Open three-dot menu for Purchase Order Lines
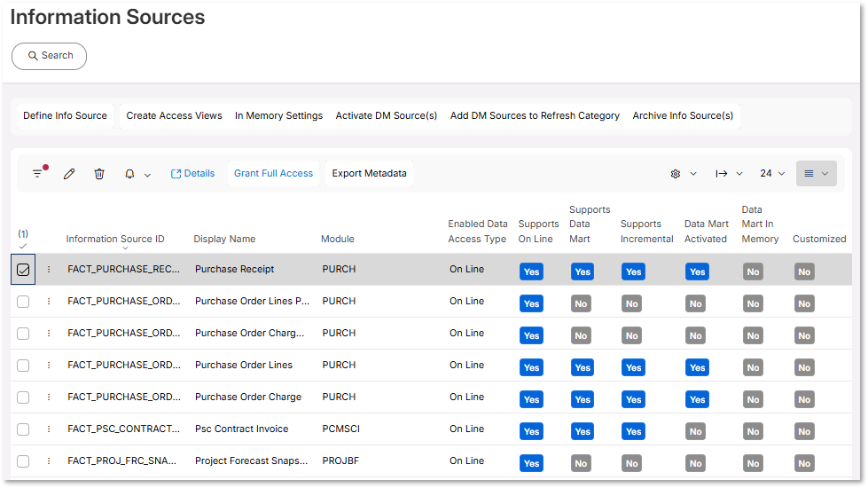This screenshot has width=868, height=488. pyautogui.click(x=49, y=365)
